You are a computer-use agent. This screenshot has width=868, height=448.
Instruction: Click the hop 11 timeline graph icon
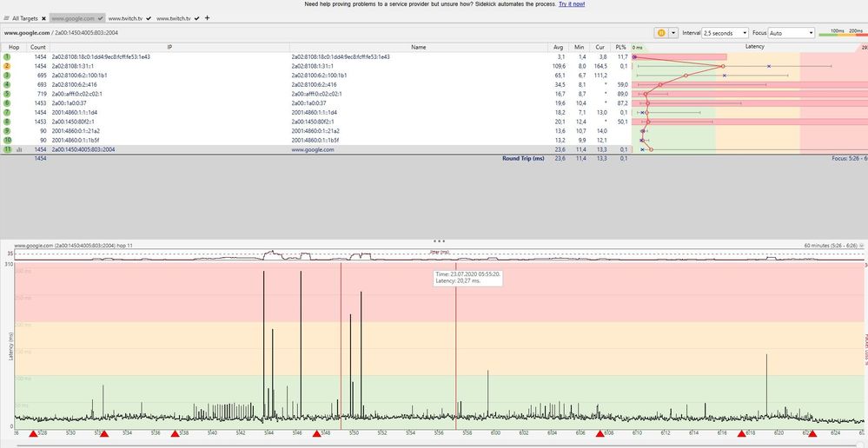click(19, 150)
